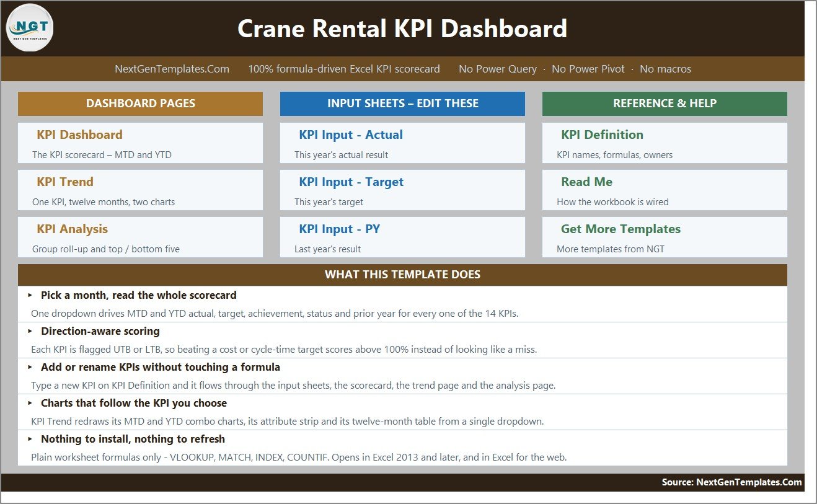
Task: Go to the KPI Analysis page
Action: (72, 229)
